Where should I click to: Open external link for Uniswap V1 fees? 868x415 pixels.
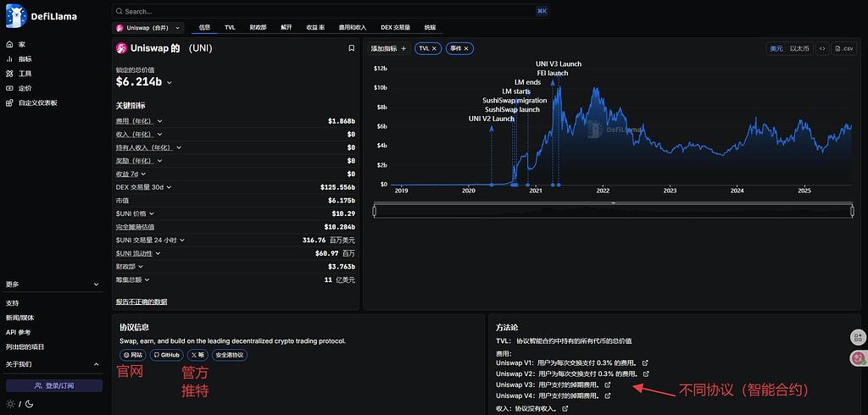tap(646, 362)
